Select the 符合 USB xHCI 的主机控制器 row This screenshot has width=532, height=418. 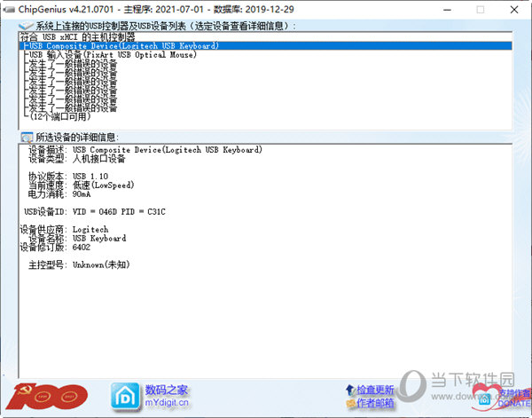coord(265,37)
